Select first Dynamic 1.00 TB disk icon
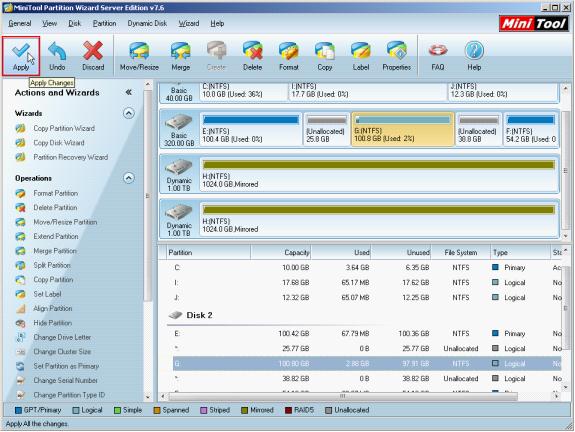575x432 pixels. coord(179,167)
